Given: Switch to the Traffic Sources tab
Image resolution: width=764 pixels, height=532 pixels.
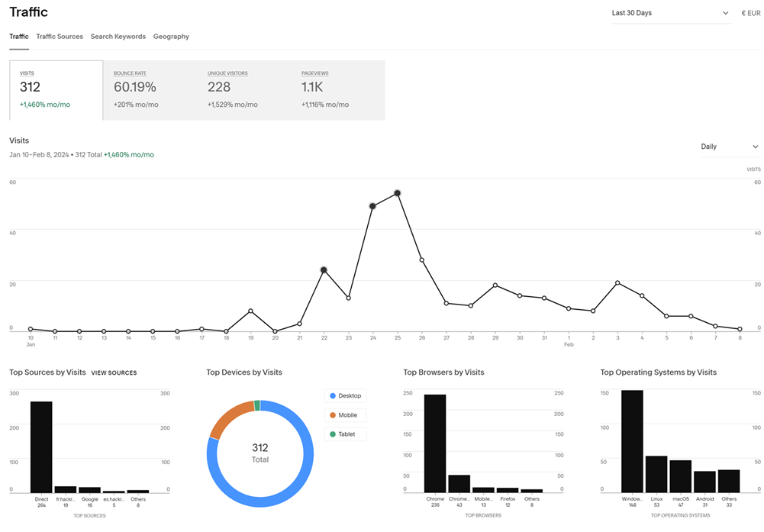Looking at the screenshot, I should [x=60, y=37].
